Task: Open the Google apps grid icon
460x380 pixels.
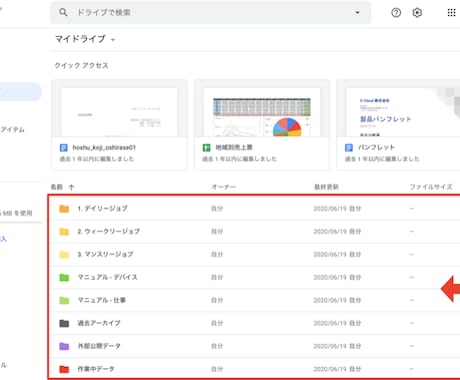Action: pyautogui.click(x=451, y=13)
